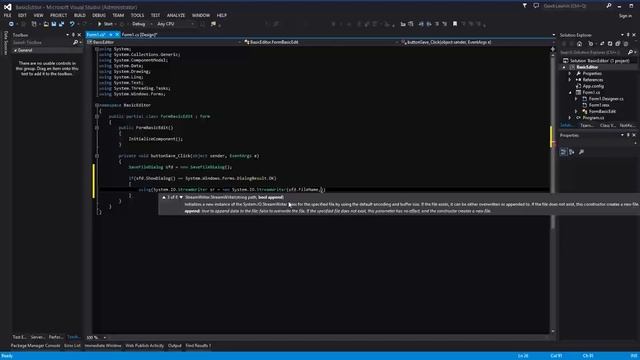
Task: Expand the Form1.Designer.cs node
Action: pos(576,99)
